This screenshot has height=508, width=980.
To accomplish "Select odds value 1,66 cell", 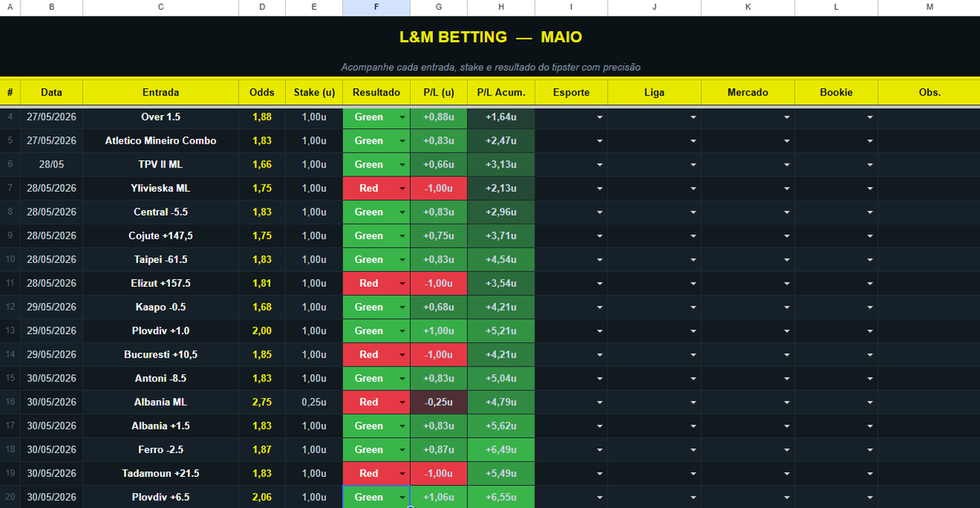I will tap(262, 165).
